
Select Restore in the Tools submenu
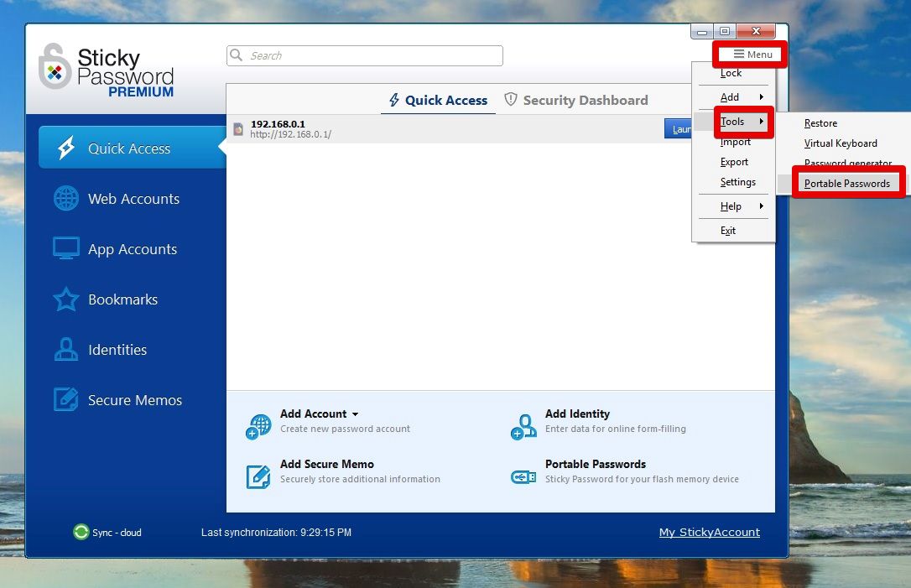tap(820, 123)
